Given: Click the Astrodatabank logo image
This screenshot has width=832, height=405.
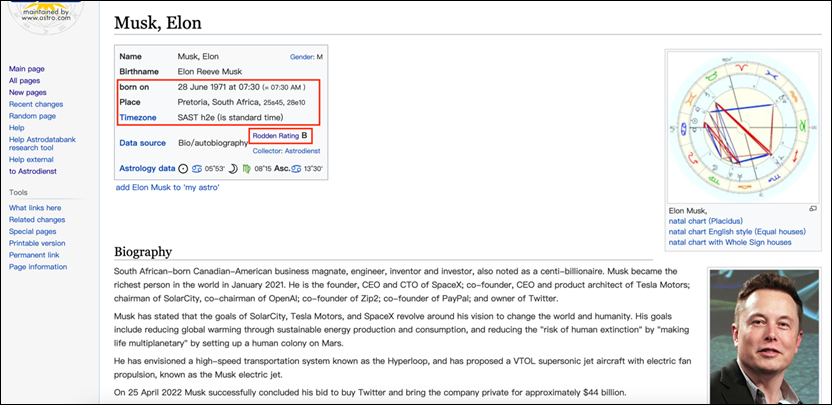Looking at the screenshot, I should (46, 18).
